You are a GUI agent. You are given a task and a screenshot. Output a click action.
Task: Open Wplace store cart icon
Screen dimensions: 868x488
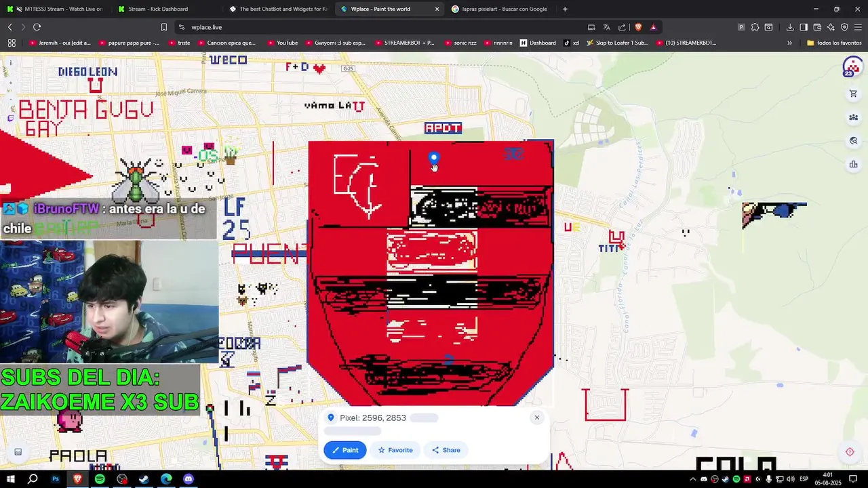point(853,94)
